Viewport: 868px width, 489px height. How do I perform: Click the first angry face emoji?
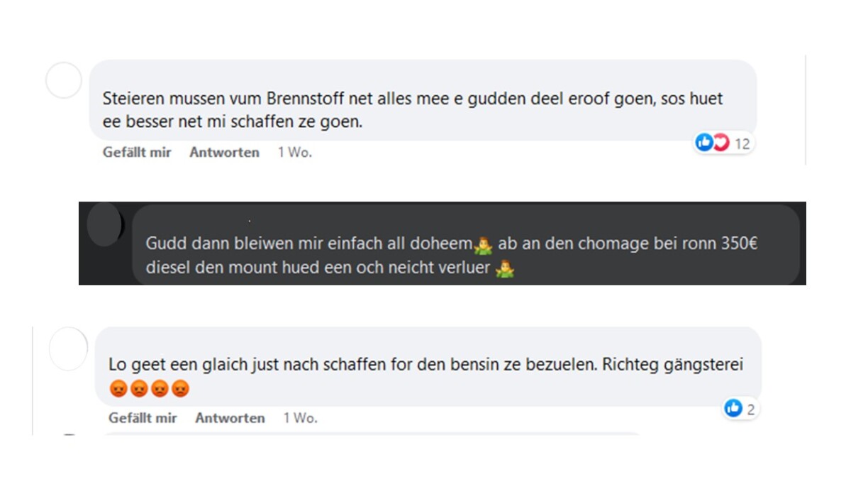[x=117, y=389]
